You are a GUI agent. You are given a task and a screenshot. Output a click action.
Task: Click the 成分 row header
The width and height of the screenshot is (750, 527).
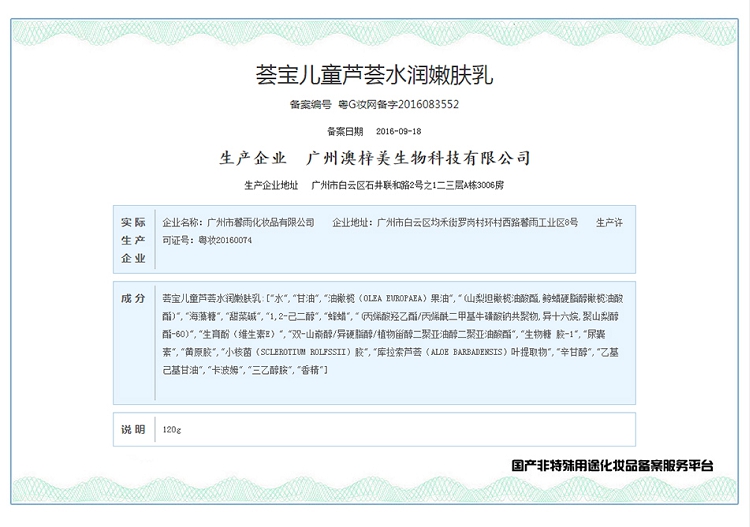[x=133, y=299]
